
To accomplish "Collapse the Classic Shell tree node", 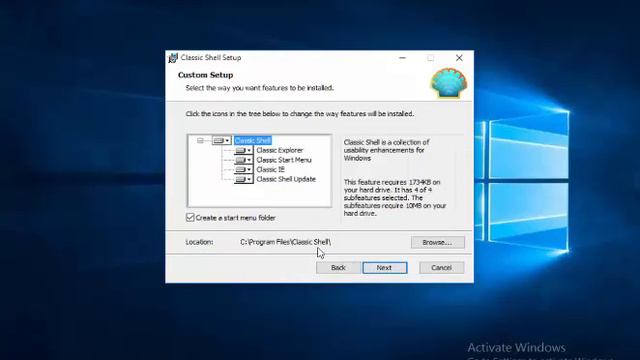I will click(200, 140).
